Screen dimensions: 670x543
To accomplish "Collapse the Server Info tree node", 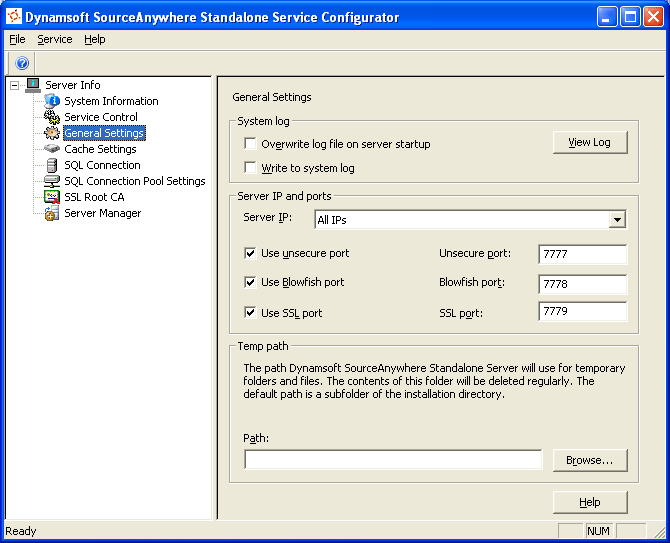I will (x=15, y=85).
